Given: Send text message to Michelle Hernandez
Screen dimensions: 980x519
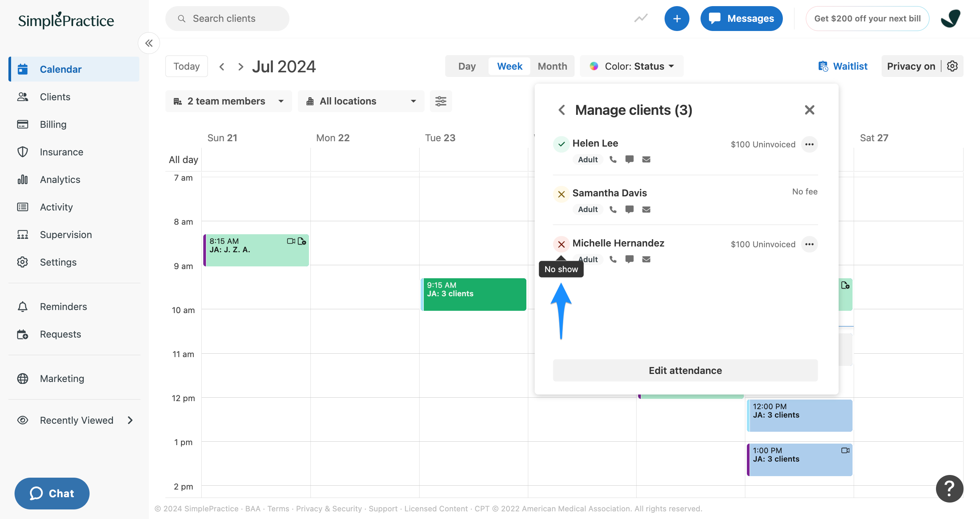Looking at the screenshot, I should coord(629,259).
